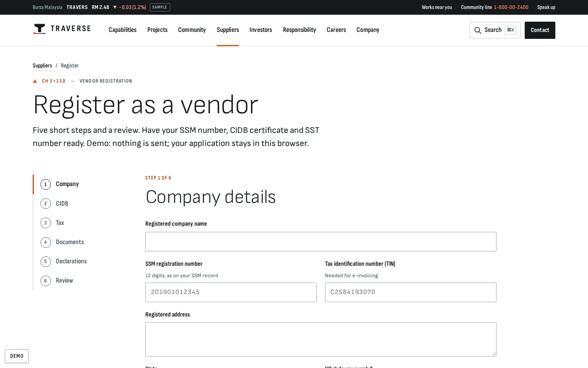Click the search magnifier icon
Screen dimensions: 588x368
478,30
